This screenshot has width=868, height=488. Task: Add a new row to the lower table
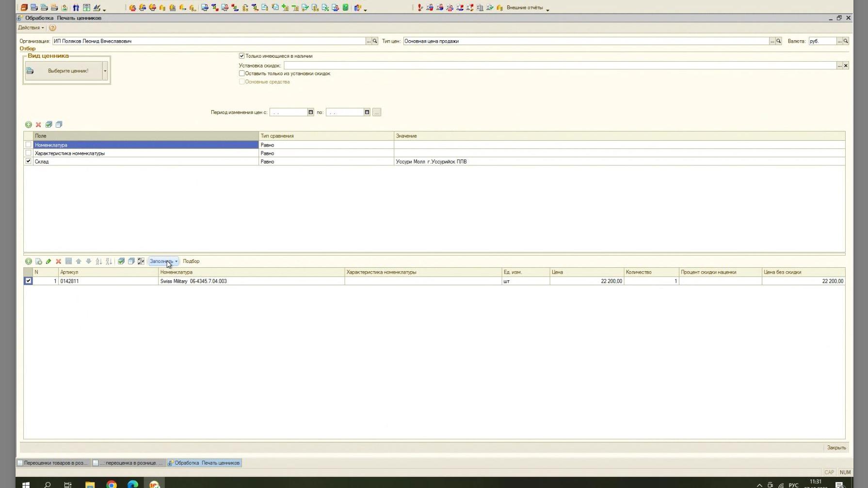[x=29, y=261]
